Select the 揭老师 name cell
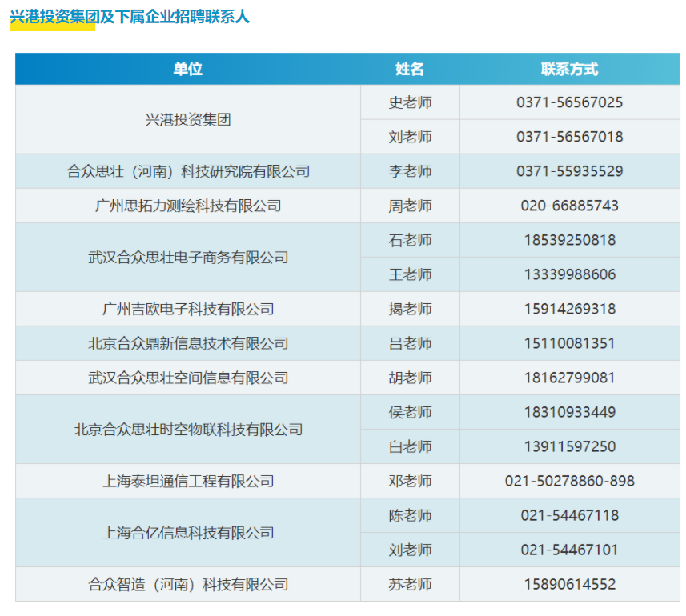The image size is (686, 616). click(410, 309)
